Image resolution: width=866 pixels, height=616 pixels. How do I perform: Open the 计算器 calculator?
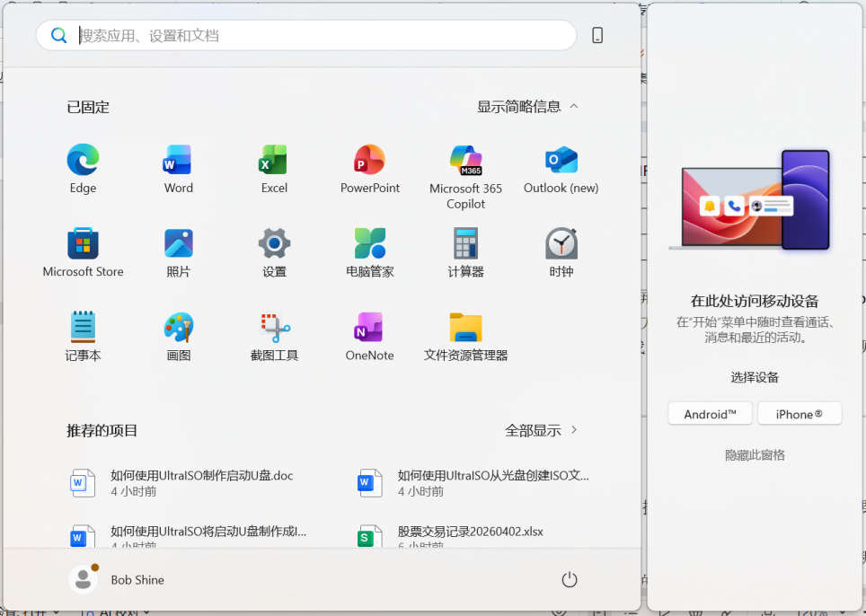[x=465, y=252]
